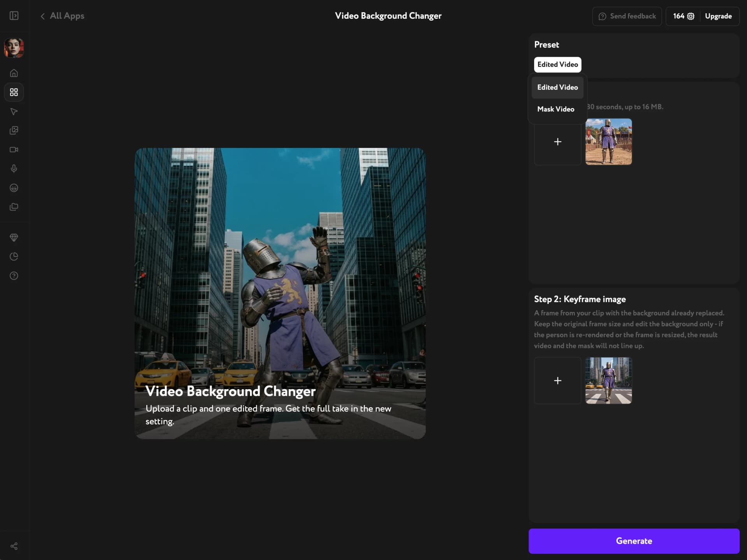
Task: Click the Video Background Changer page title
Action: 388,16
